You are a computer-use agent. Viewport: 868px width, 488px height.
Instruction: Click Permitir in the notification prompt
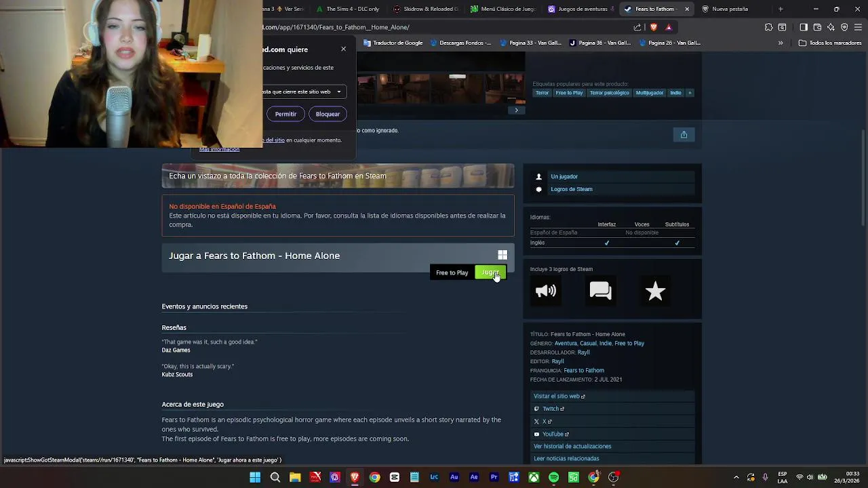(285, 114)
